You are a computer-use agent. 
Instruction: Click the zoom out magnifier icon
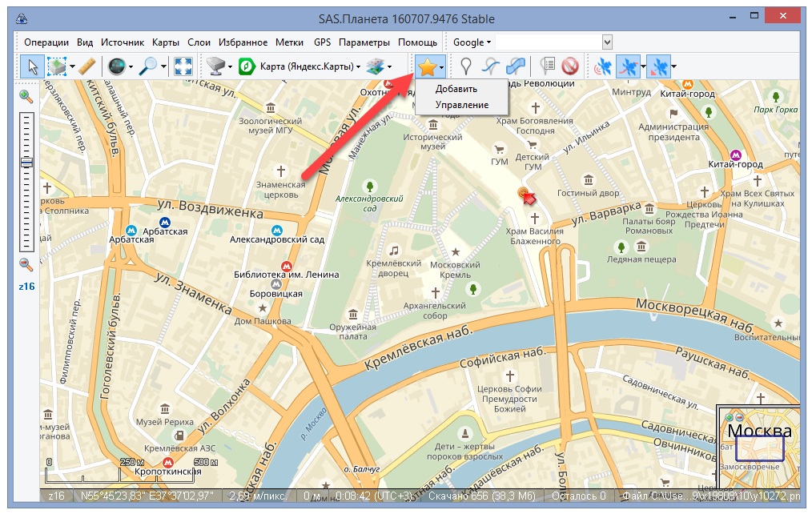(x=26, y=264)
